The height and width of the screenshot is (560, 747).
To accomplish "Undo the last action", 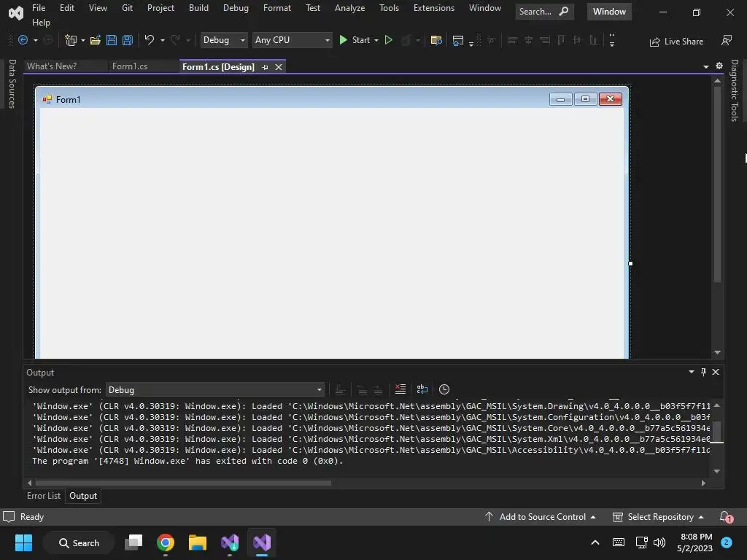I will coord(149,41).
